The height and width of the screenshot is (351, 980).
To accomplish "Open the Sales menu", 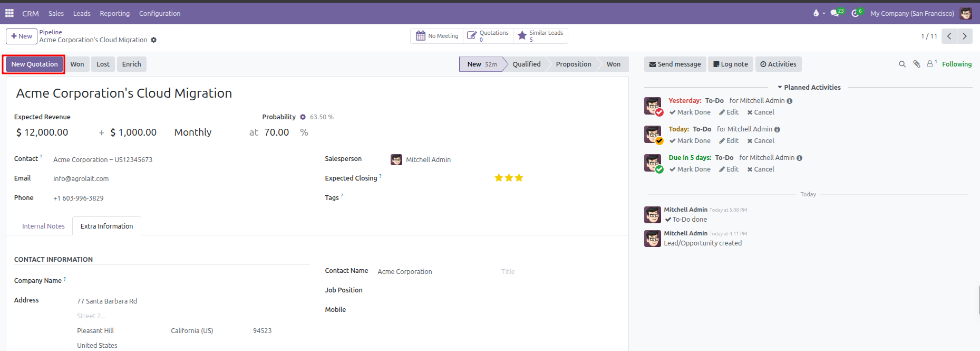I will [x=56, y=13].
